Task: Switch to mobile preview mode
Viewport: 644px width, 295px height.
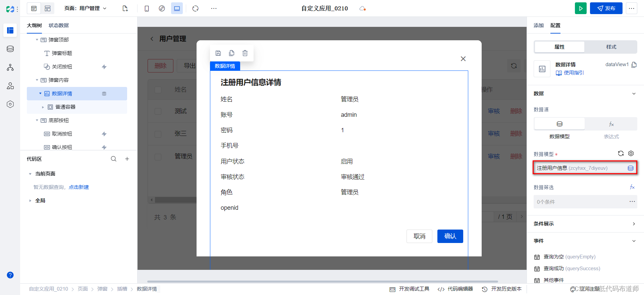Action: 147,8
